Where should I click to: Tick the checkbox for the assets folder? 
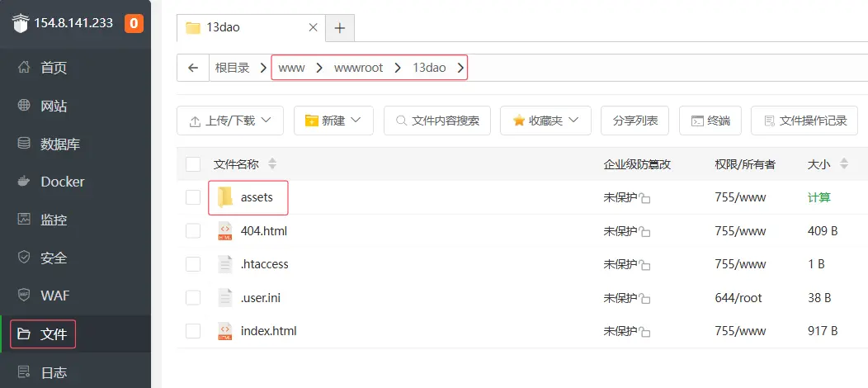[192, 197]
